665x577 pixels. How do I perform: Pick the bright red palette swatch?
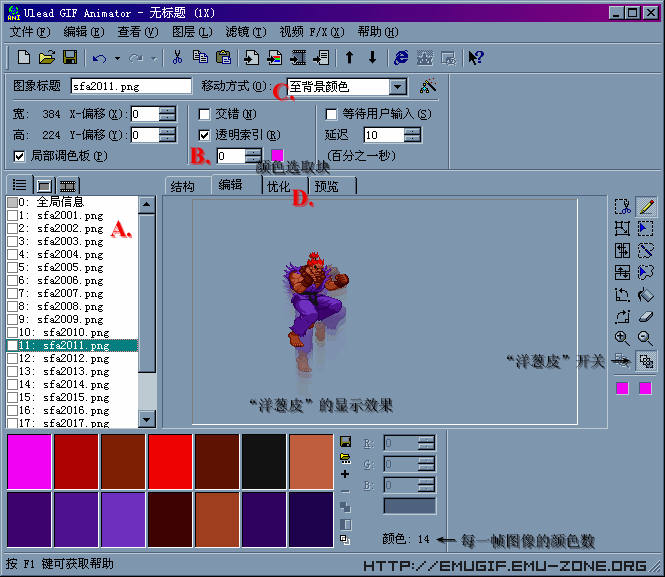click(x=169, y=462)
